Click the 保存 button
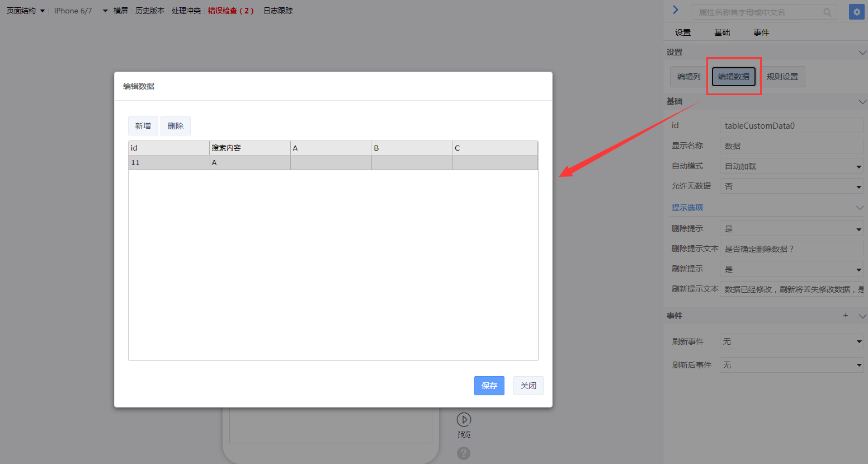 pos(489,386)
